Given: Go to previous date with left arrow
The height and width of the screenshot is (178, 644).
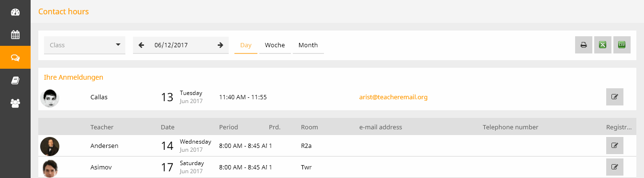Looking at the screenshot, I should [x=141, y=45].
